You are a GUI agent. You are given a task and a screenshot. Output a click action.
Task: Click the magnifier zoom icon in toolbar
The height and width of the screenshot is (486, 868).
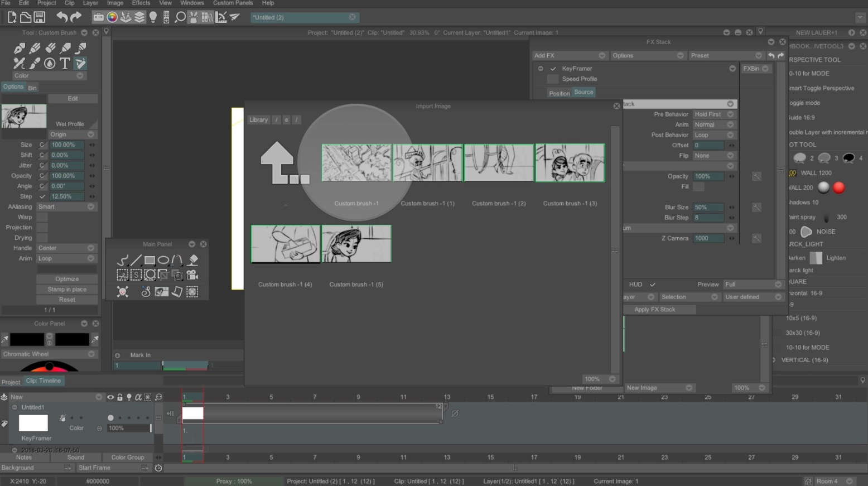(180, 17)
